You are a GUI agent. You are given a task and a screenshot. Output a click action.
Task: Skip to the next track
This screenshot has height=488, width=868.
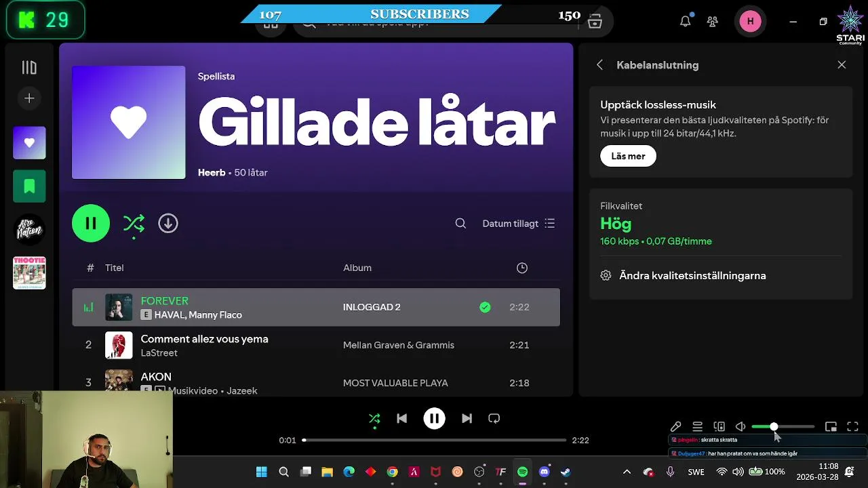[x=467, y=419]
